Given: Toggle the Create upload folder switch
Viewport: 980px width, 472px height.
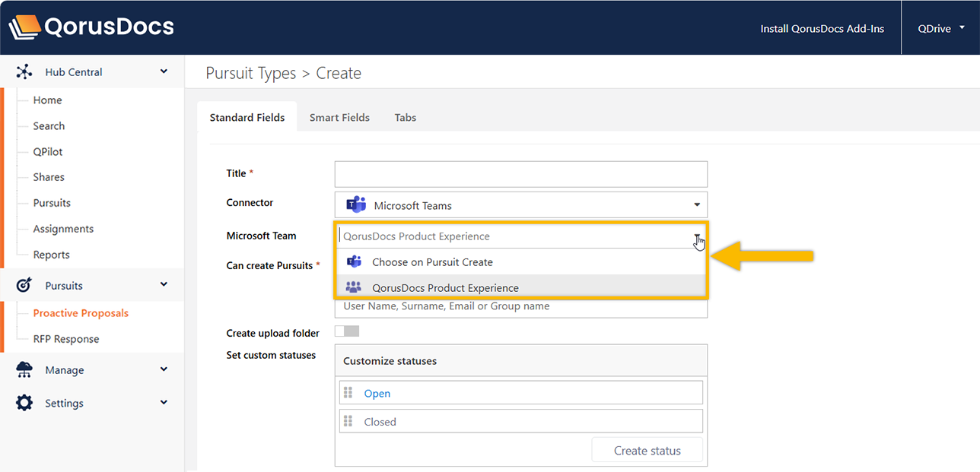Looking at the screenshot, I should [x=347, y=331].
